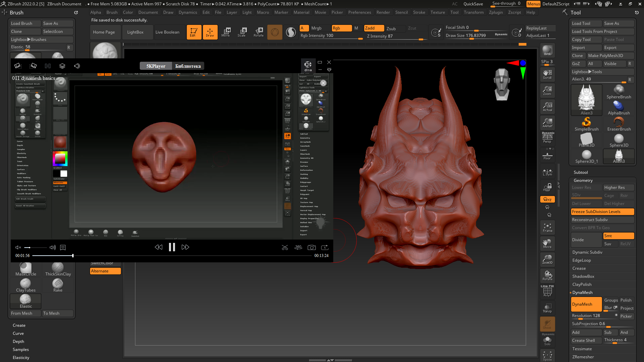644x362 pixels.
Task: Pause the video playback
Action: click(172, 247)
